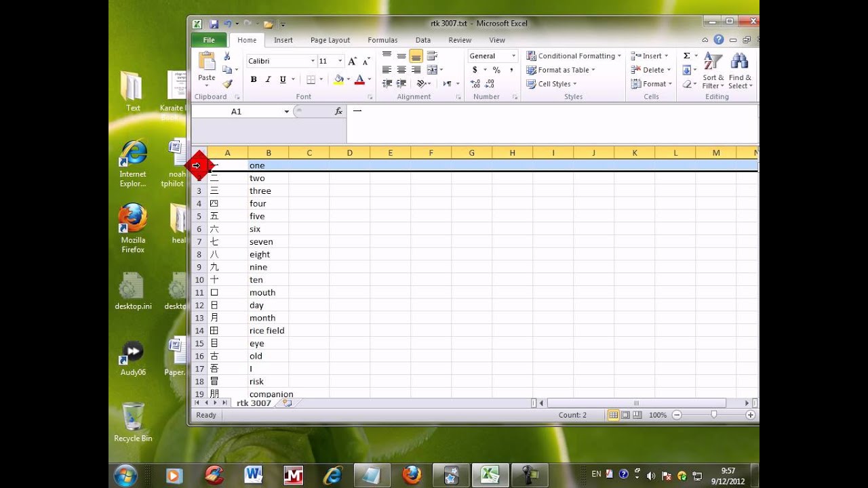The height and width of the screenshot is (488, 868).
Task: Open the Name Box A1 dropdown arrow
Action: [287, 111]
